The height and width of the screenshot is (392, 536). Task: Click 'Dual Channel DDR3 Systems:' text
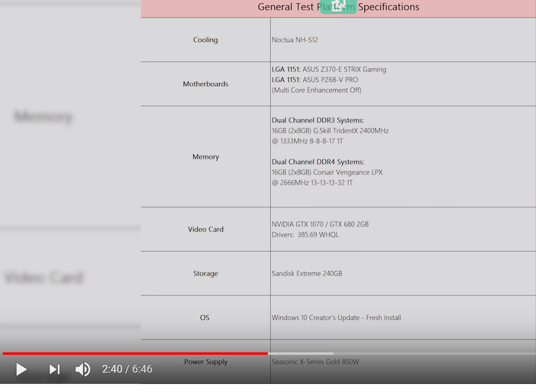tap(318, 120)
